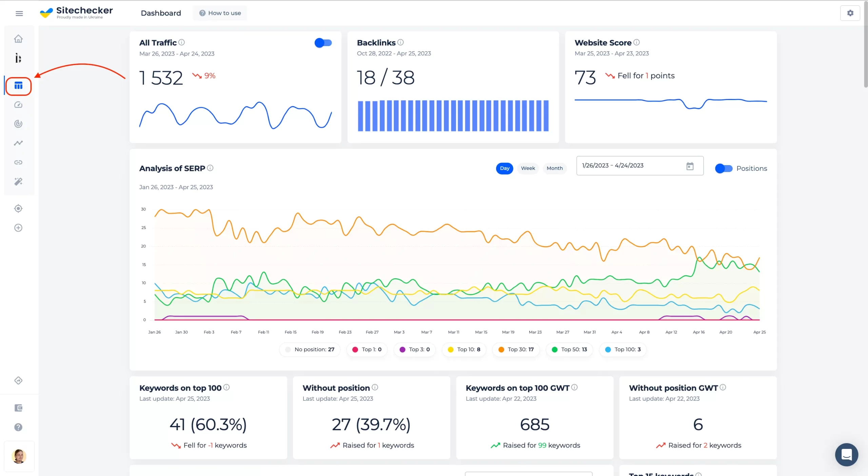Open the Backlink Tracker link icon
The image size is (868, 476).
pyautogui.click(x=18, y=162)
